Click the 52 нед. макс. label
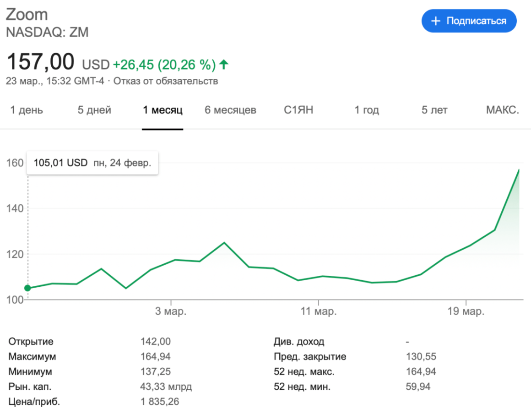Screen dimensions: 531x420 coord(304,371)
